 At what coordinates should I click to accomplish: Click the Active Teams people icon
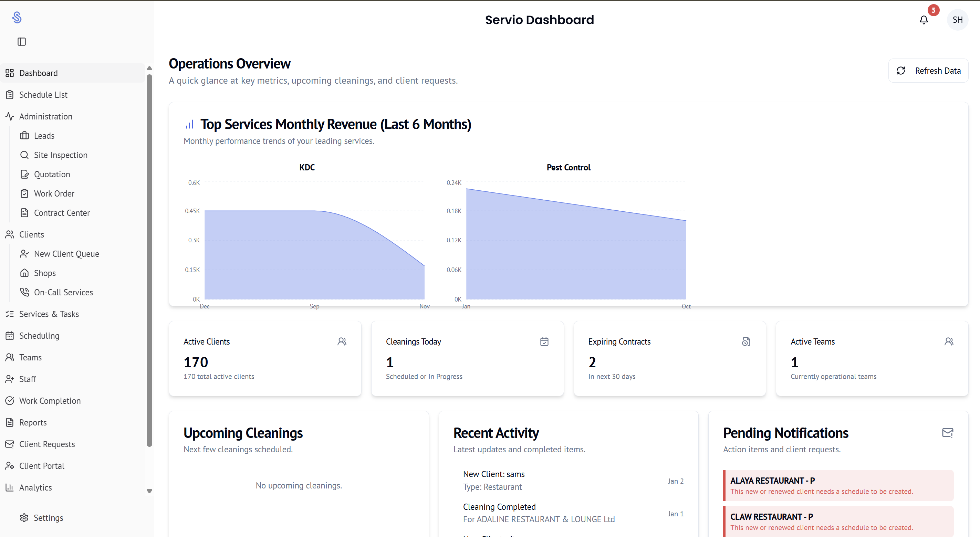[x=948, y=341]
